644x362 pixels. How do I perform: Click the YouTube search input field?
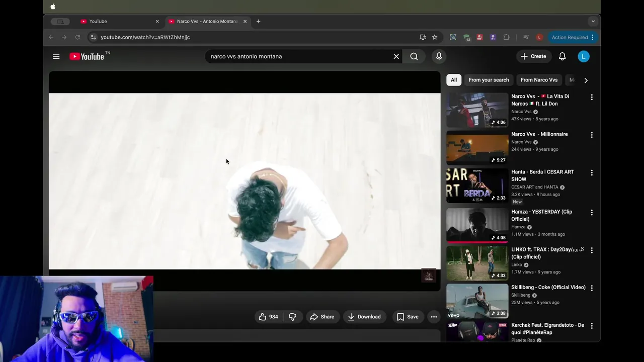pos(299,56)
